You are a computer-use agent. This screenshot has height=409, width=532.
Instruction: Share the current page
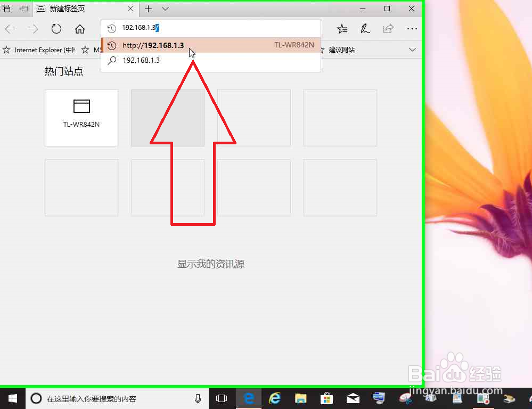point(388,29)
